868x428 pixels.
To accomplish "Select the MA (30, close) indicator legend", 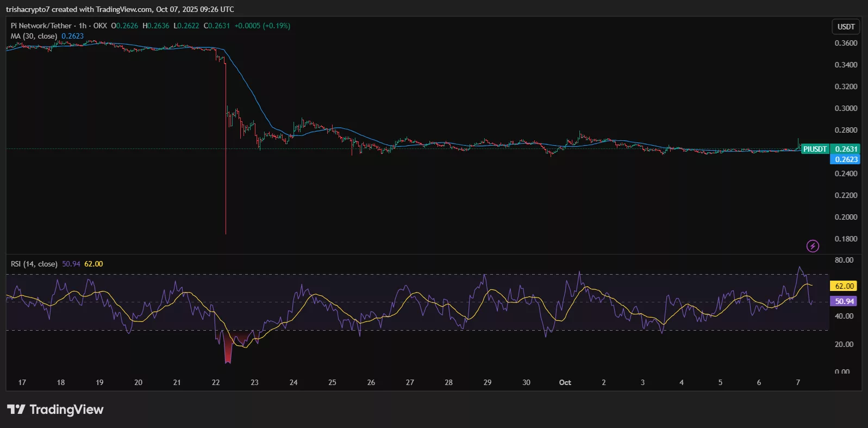I will (34, 36).
